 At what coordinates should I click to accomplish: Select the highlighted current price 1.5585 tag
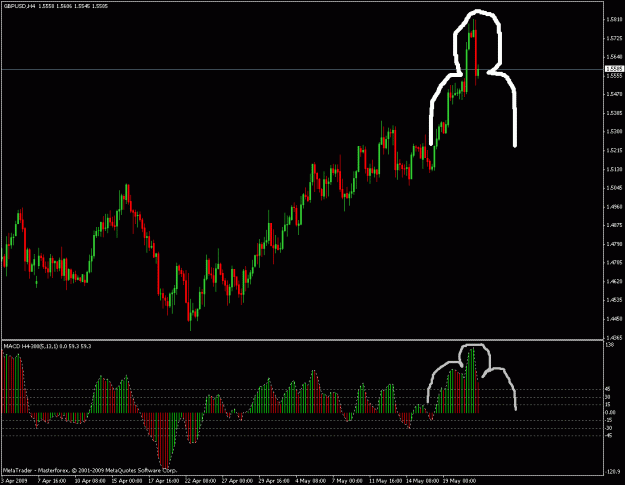pos(614,69)
